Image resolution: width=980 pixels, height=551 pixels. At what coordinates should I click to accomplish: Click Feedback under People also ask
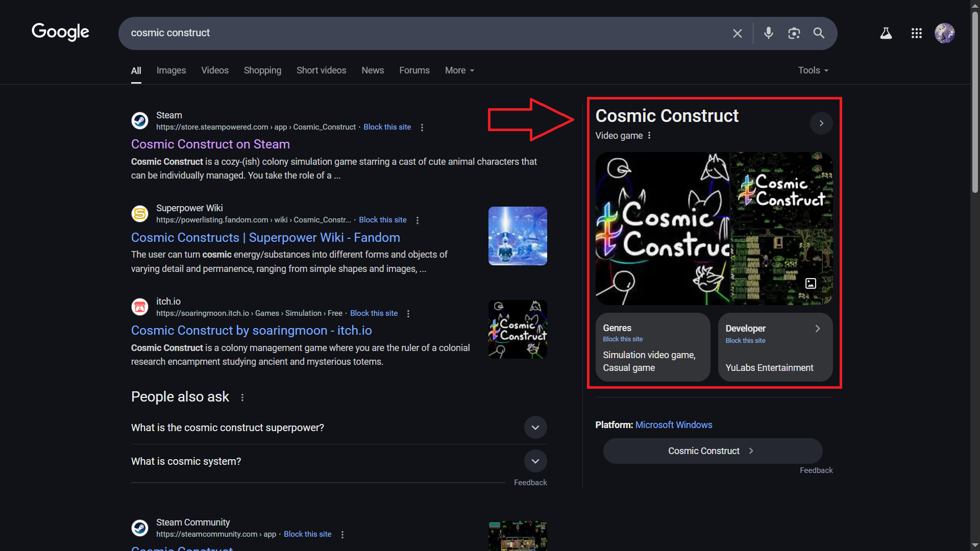click(x=530, y=483)
